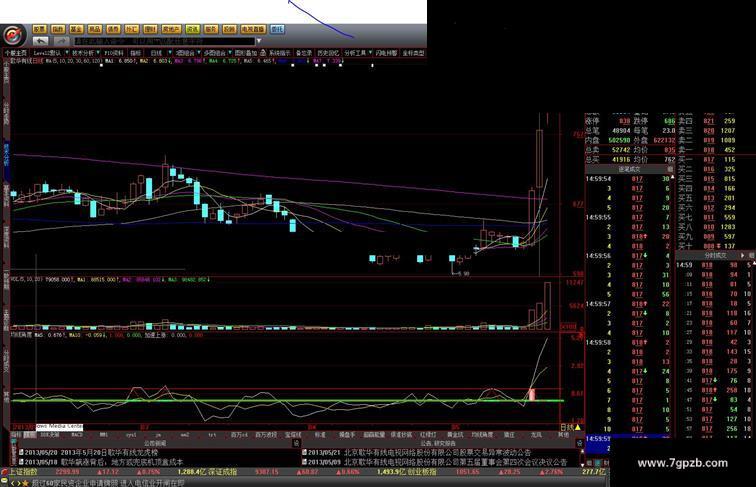Select the 红绿灯 indicator tab
The image size is (756, 487).
pos(428,434)
